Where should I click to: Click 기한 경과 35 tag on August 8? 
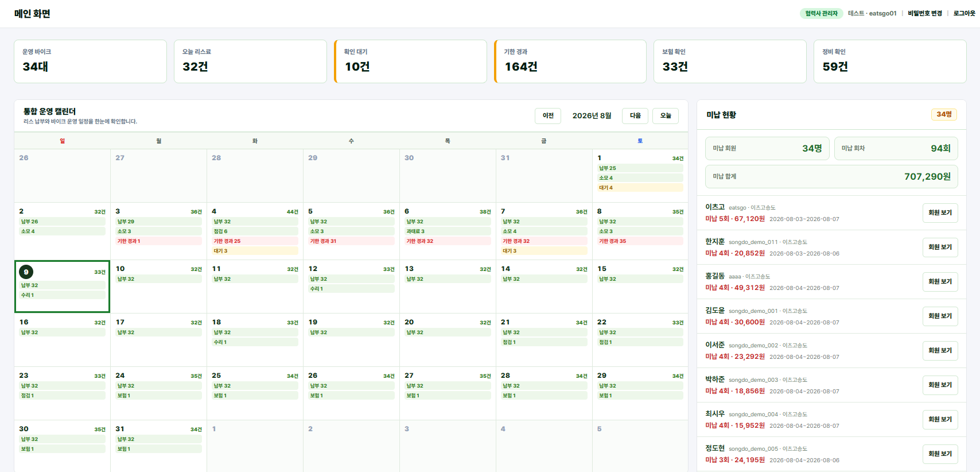[640, 241]
